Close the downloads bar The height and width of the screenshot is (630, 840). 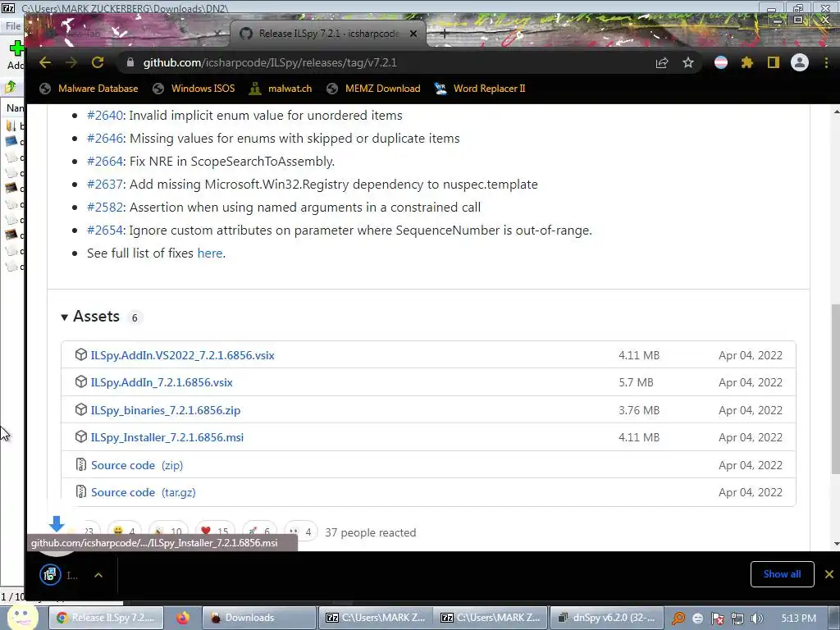829,574
